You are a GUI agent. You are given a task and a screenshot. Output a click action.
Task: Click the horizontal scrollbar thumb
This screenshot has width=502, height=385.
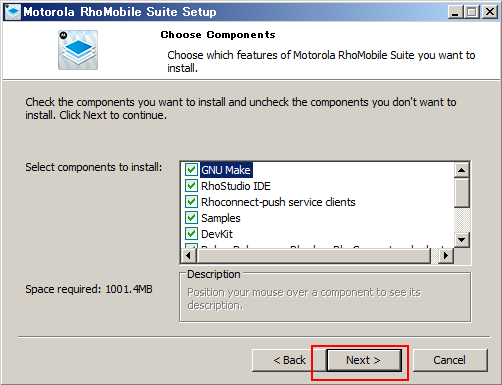coord(314,256)
